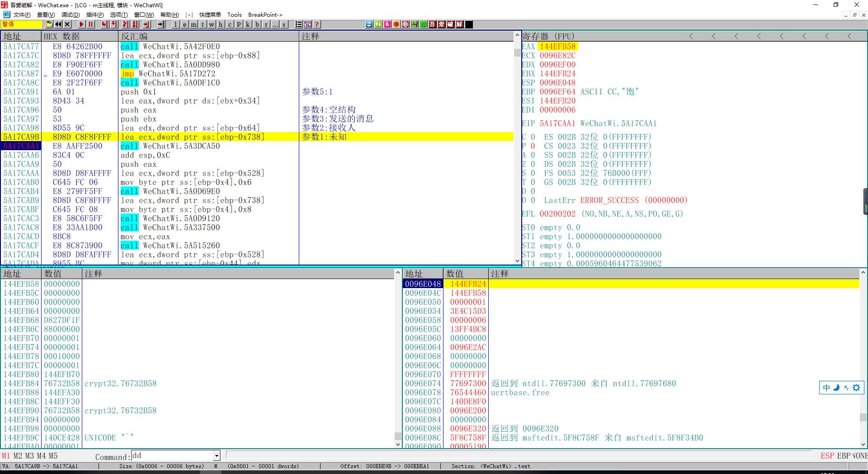This screenshot has width=868, height=474.
Task: Open Patches window with the 'P' button
Action: pyautogui.click(x=239, y=24)
